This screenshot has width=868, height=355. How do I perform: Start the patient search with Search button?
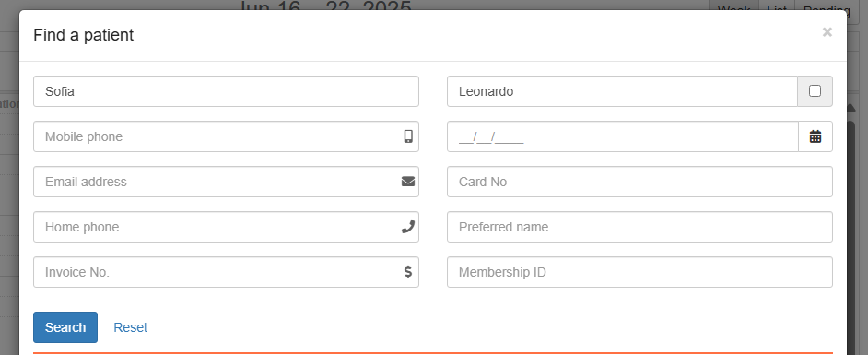click(x=65, y=327)
